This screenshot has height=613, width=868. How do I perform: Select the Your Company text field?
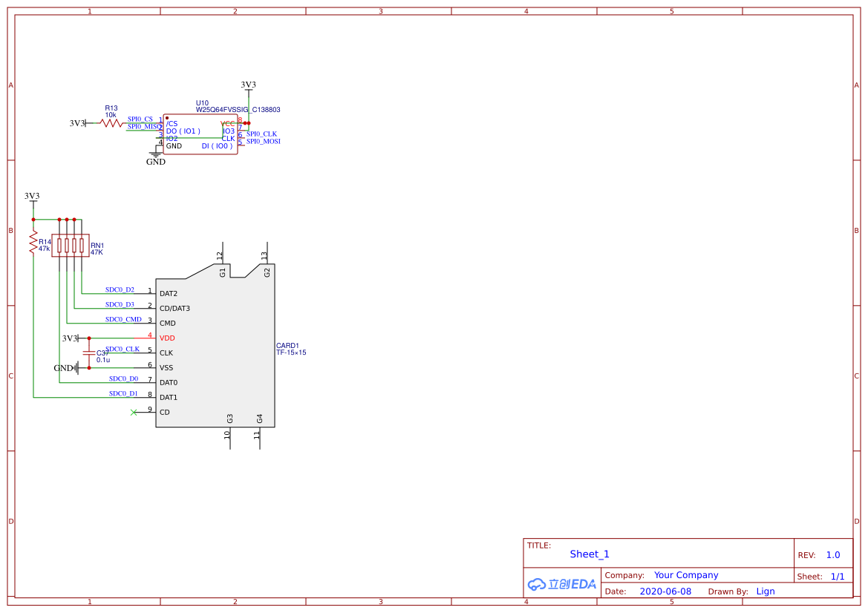pos(686,575)
